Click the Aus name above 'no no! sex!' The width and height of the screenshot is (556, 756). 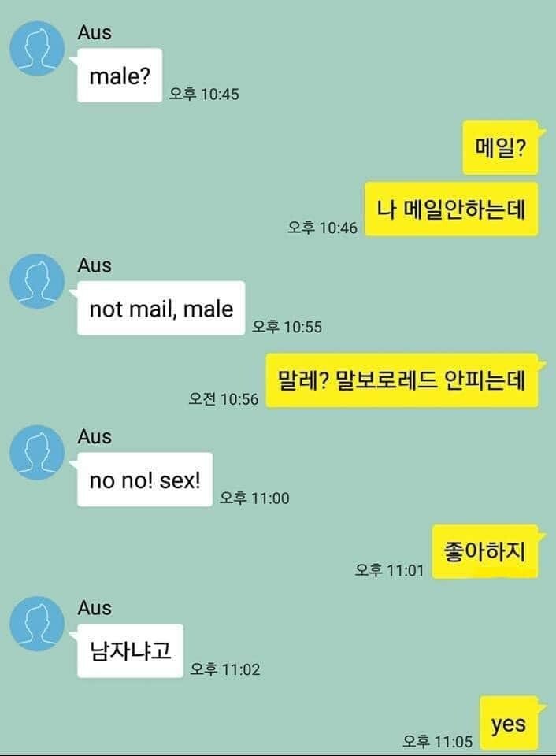coord(95,437)
